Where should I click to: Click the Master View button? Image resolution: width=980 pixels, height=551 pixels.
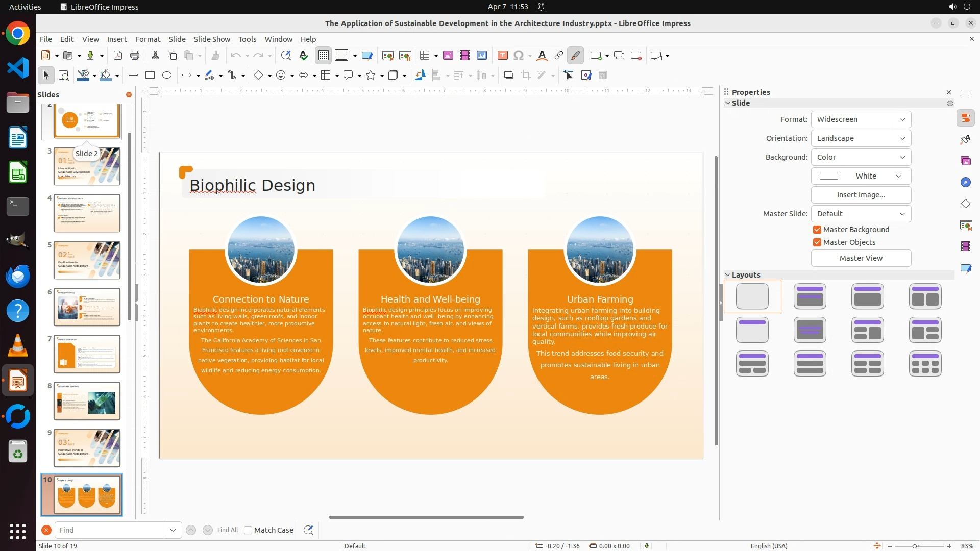861,258
